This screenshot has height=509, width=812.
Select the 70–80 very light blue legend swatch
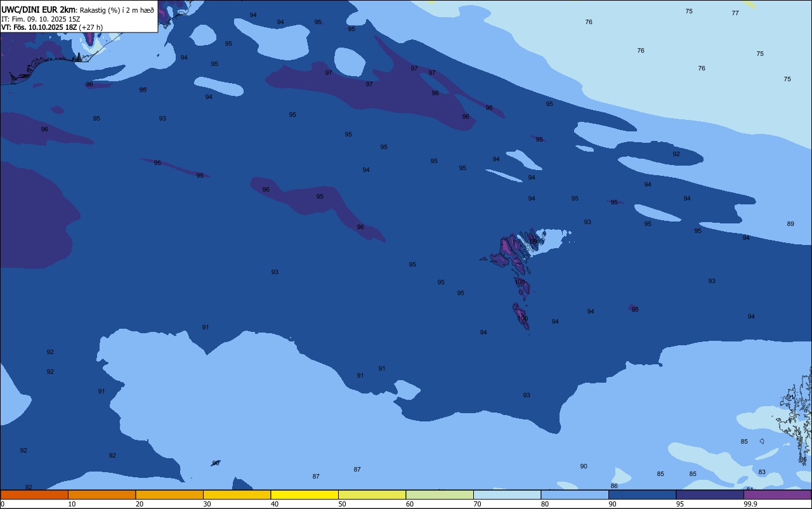(507, 494)
